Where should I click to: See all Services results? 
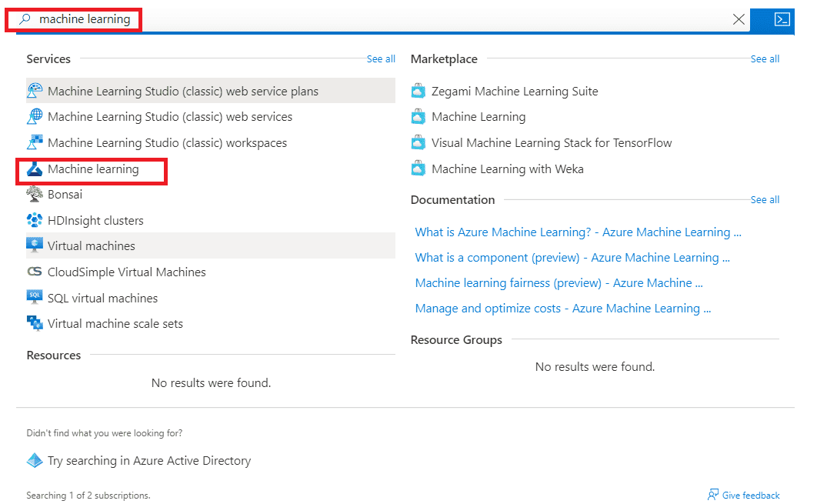click(x=381, y=59)
